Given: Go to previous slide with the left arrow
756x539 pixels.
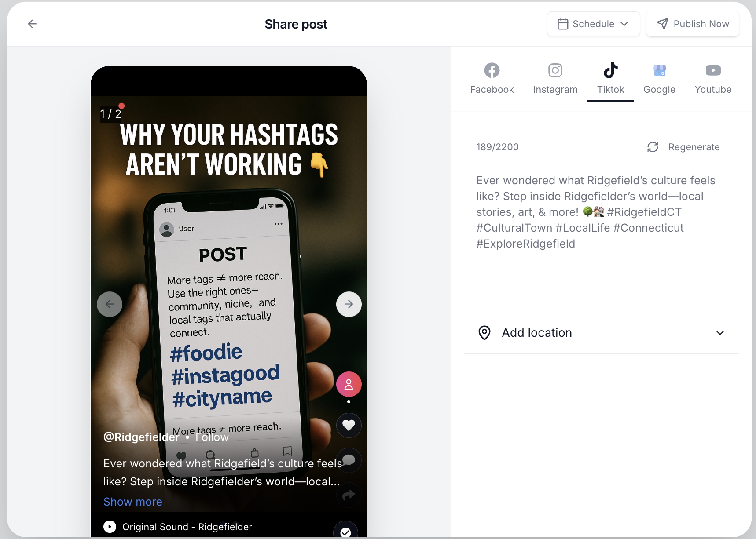Looking at the screenshot, I should [x=110, y=304].
